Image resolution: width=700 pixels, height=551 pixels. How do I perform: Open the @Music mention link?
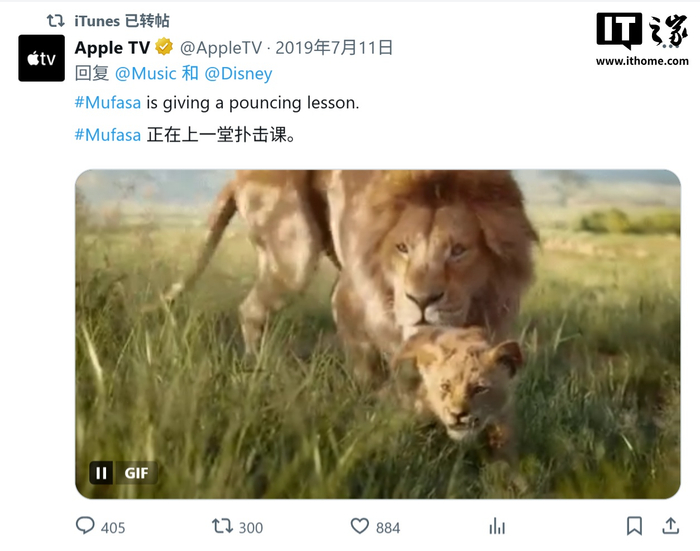point(146,73)
